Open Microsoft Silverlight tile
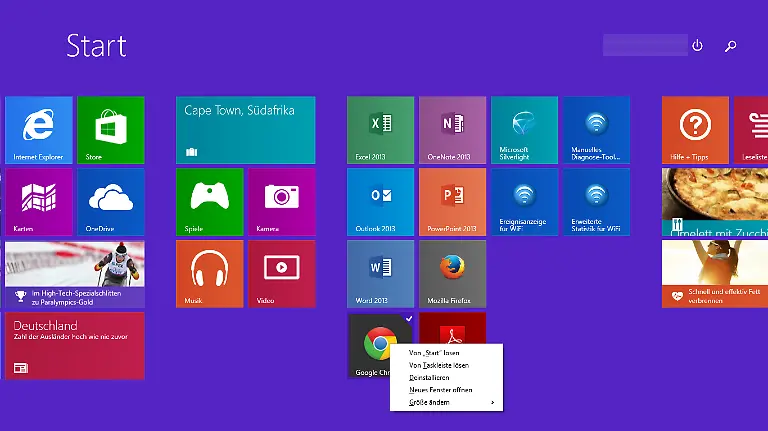Screen dimensions: 768x431 (x=525, y=130)
